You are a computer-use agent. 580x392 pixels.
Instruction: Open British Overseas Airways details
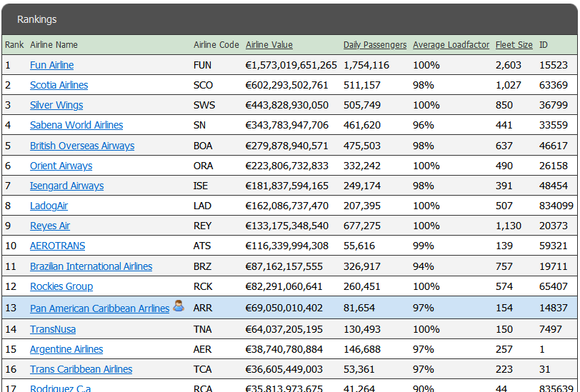click(x=82, y=146)
